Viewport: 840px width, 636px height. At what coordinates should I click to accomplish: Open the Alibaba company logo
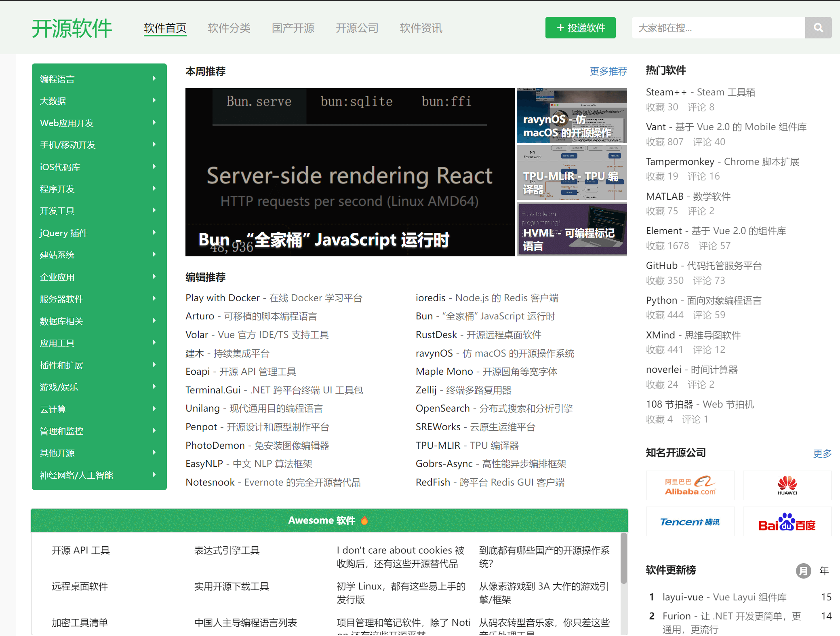tap(690, 485)
